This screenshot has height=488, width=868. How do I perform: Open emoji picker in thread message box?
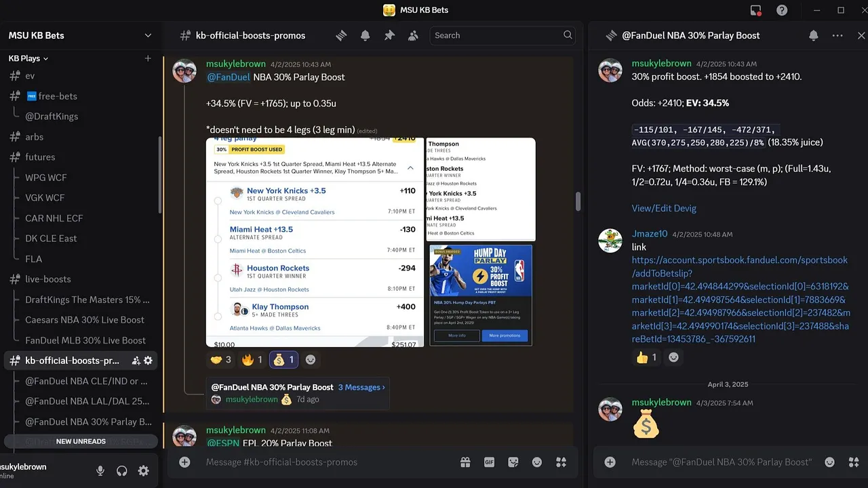pos(829,462)
